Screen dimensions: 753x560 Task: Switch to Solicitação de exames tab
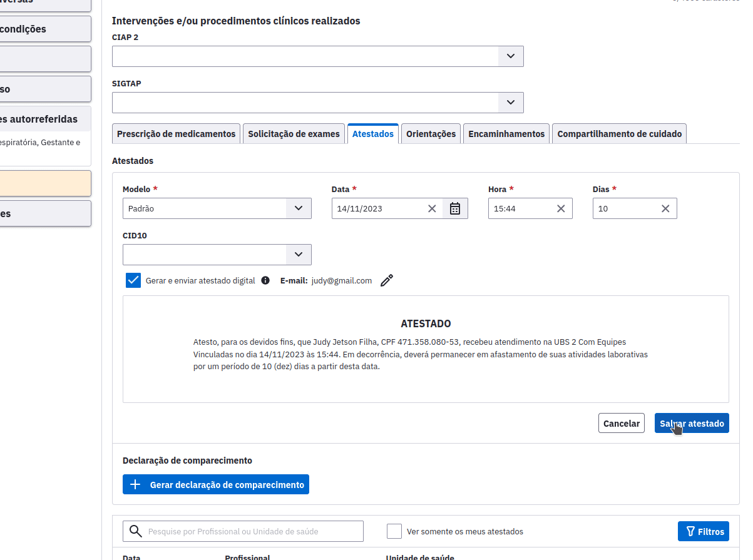[294, 134]
